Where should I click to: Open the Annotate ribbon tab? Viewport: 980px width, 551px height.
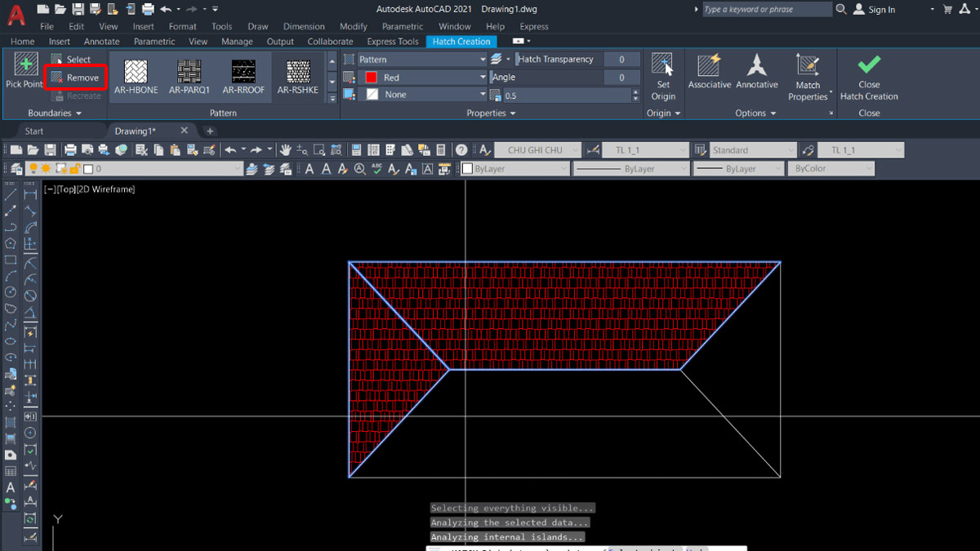101,42
